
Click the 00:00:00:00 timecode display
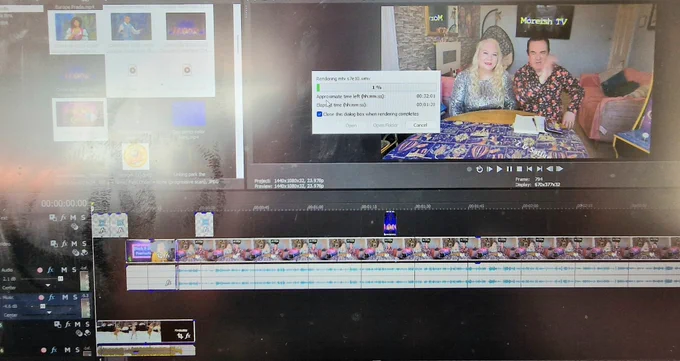(64, 203)
